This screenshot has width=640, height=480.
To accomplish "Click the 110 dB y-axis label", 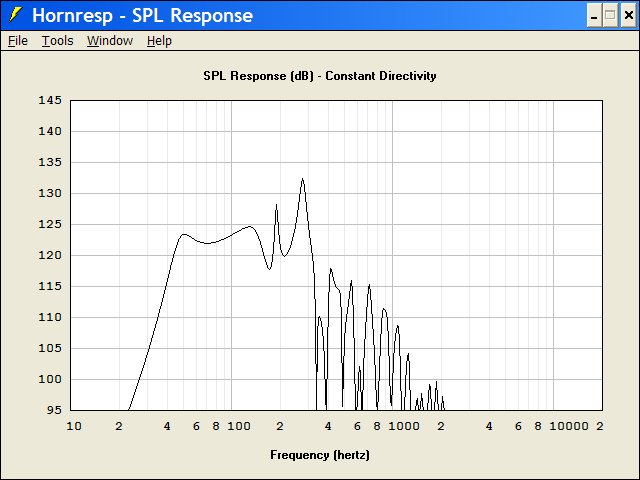I will [x=50, y=317].
